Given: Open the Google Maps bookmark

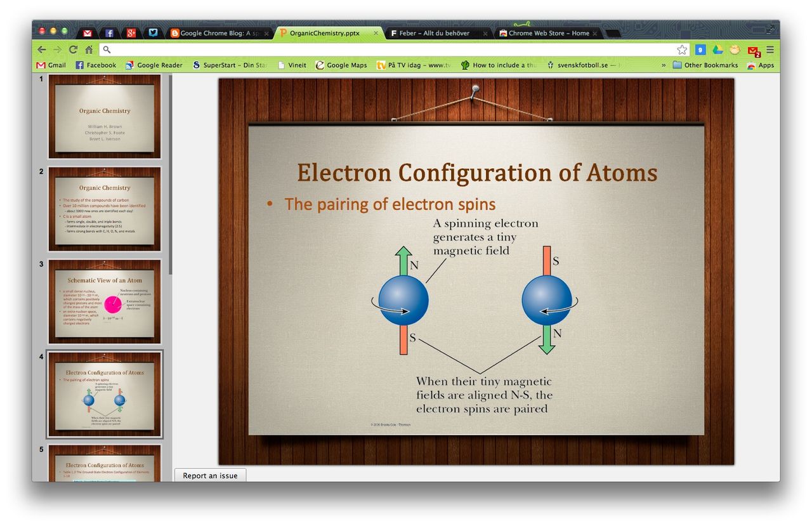Looking at the screenshot, I should (341, 65).
